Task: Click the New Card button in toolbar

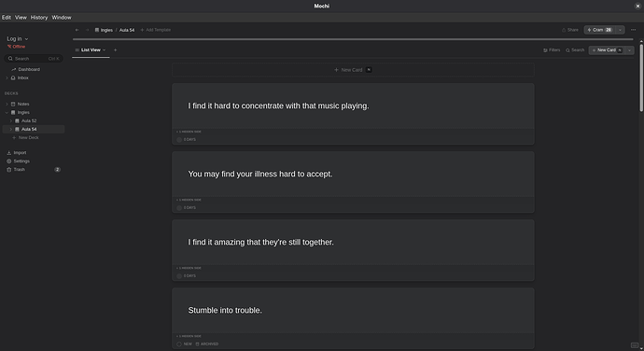Action: coord(607,50)
